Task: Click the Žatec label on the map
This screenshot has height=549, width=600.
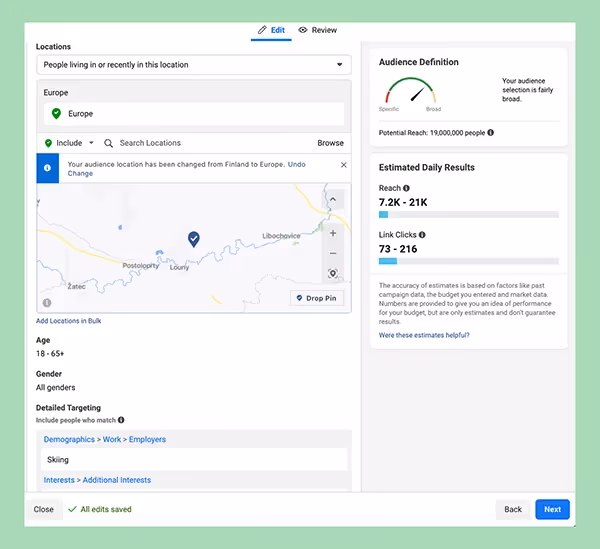Action: click(x=76, y=286)
